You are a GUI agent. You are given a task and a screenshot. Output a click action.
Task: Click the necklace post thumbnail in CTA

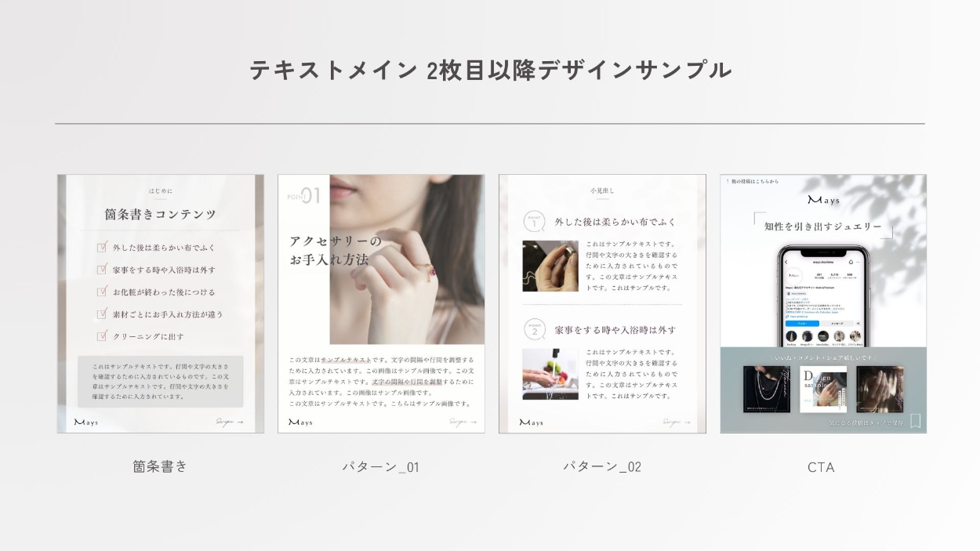(767, 390)
